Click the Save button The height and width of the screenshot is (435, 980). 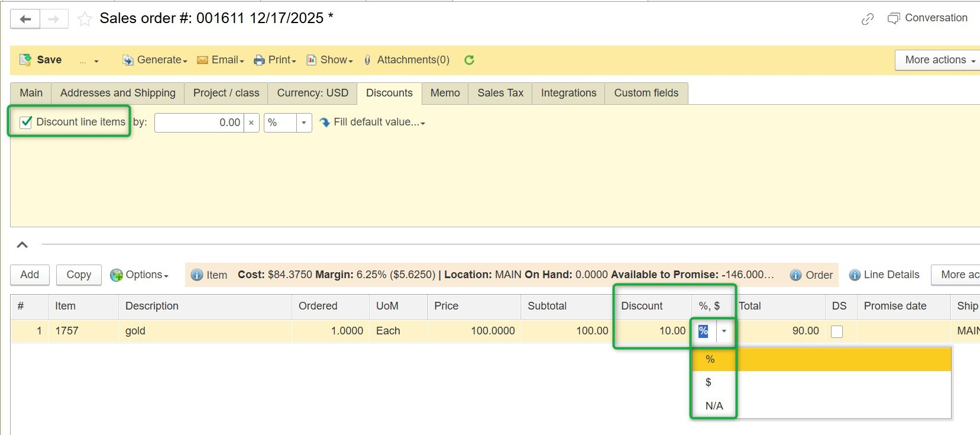coord(41,60)
